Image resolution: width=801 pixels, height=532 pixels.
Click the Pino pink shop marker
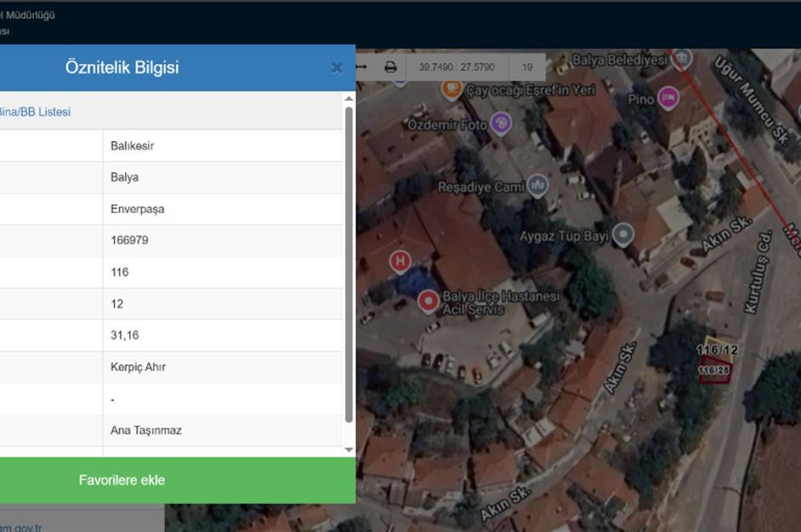[x=668, y=98]
